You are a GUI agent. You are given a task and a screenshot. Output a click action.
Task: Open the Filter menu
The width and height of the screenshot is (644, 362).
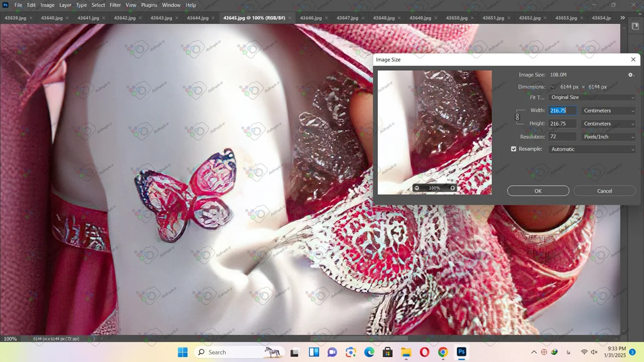coord(115,5)
